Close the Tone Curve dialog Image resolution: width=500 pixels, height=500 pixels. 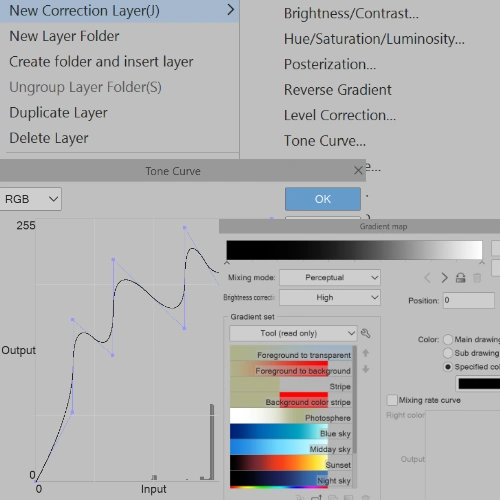pyautogui.click(x=358, y=171)
